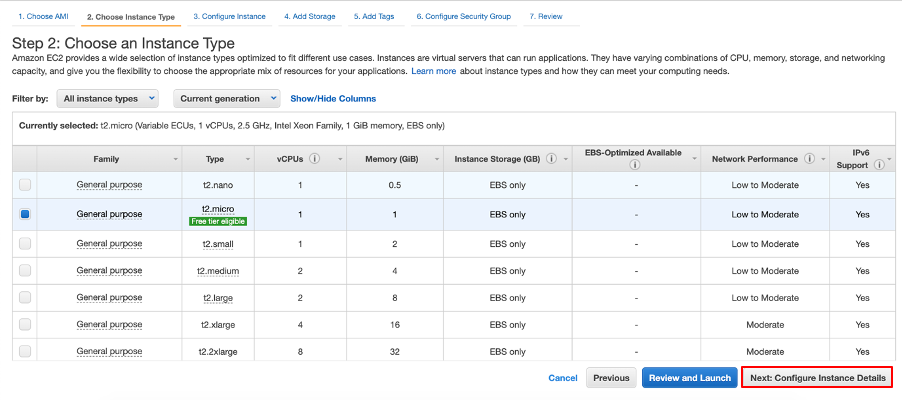The height and width of the screenshot is (400, 902).
Task: Click the EBS-Optimized Available info icon
Action: point(634,165)
